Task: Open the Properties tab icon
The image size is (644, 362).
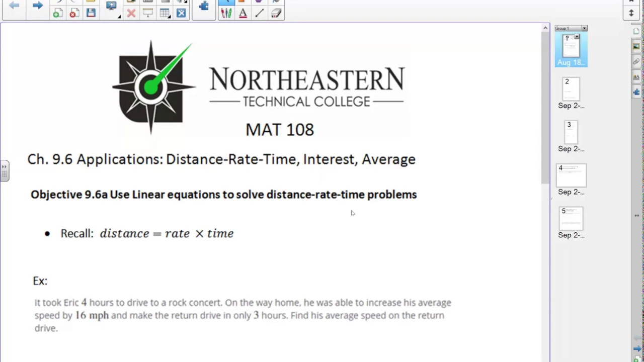Action: [x=636, y=77]
